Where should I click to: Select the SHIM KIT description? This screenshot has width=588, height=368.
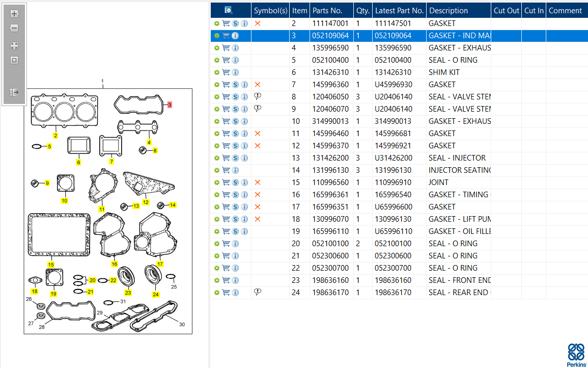[444, 72]
